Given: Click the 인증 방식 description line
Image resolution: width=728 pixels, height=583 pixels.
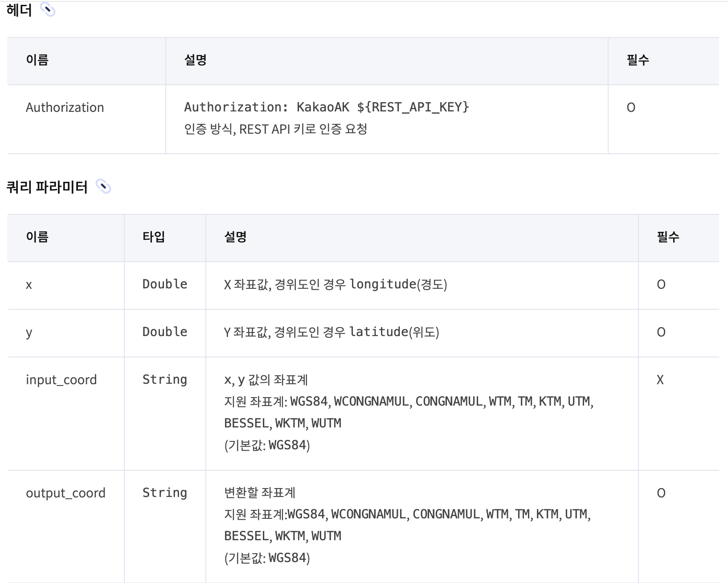Looking at the screenshot, I should tap(275, 129).
